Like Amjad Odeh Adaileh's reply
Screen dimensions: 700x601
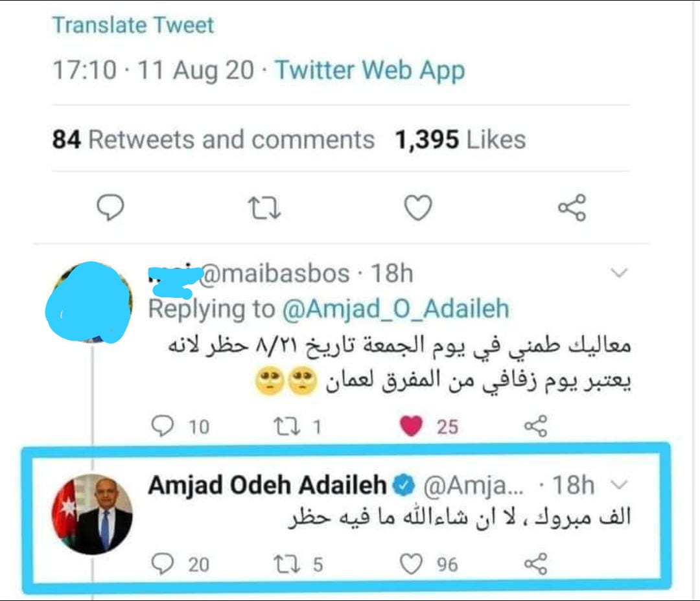point(411,565)
